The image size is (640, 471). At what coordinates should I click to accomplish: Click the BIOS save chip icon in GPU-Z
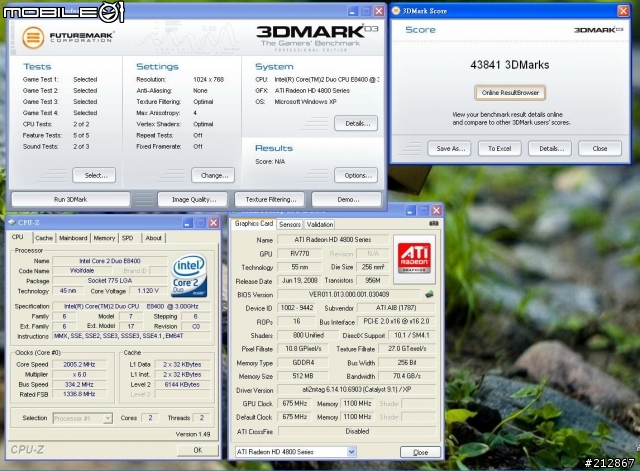[x=429, y=294]
